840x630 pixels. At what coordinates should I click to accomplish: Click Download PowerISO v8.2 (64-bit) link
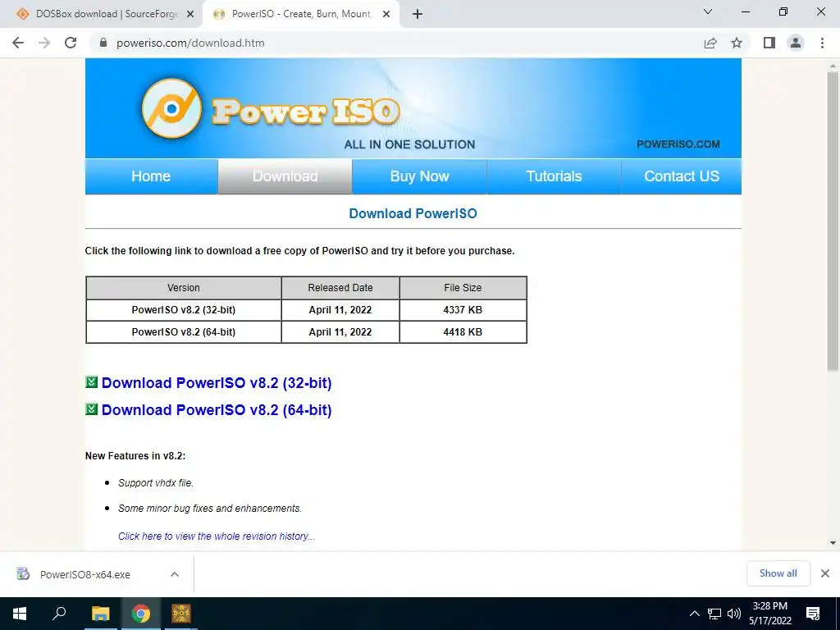click(217, 410)
